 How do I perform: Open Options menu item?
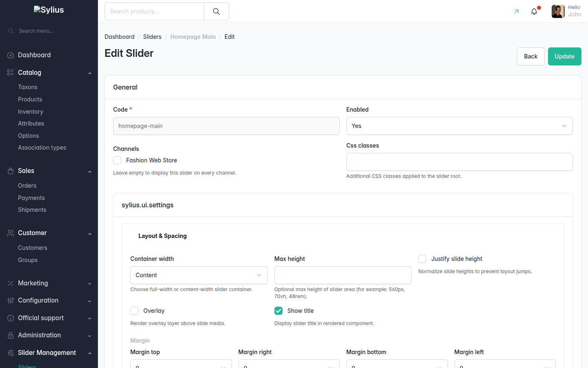(x=29, y=136)
